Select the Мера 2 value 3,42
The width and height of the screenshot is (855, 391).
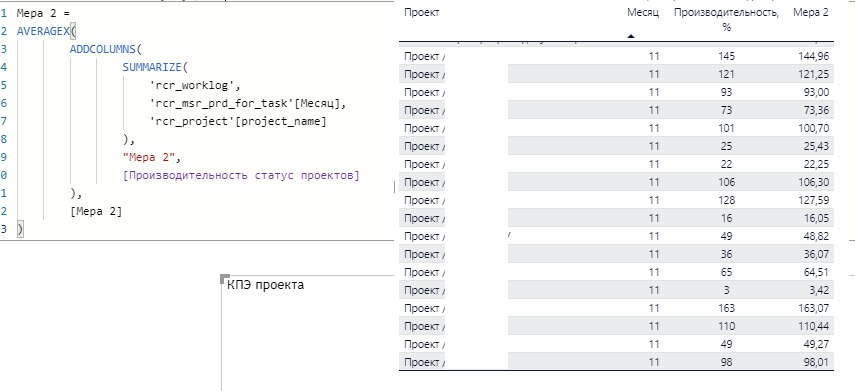(820, 290)
